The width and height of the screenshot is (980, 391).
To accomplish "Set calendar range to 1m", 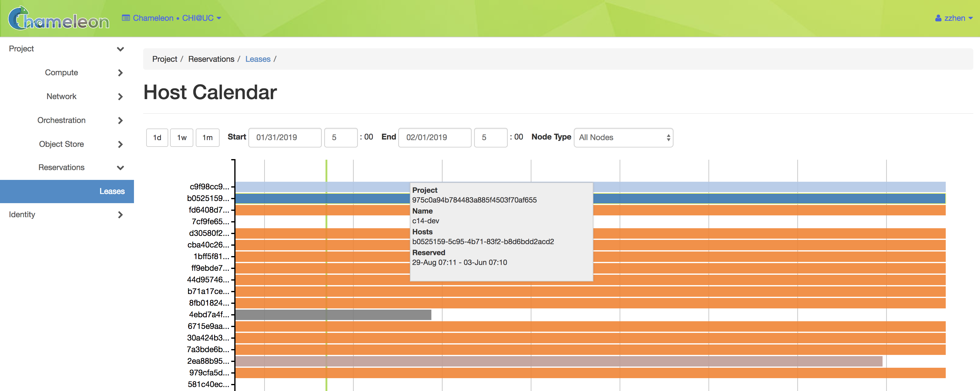I will 207,137.
